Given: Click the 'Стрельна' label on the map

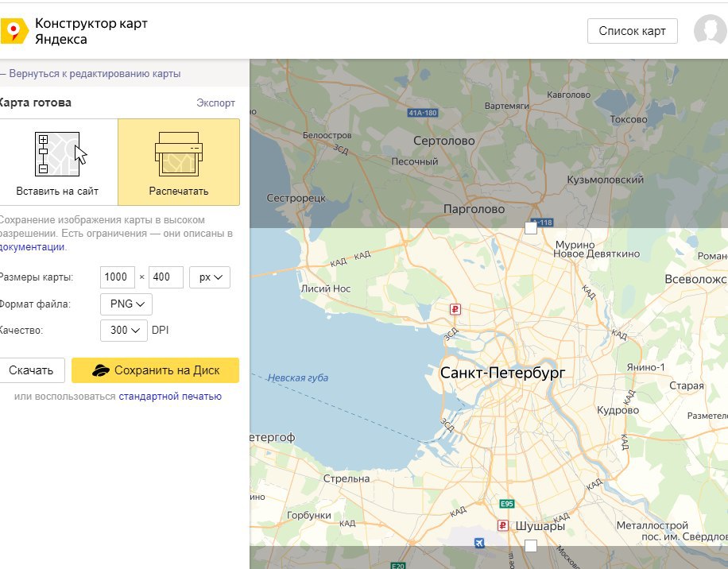Looking at the screenshot, I should [347, 478].
